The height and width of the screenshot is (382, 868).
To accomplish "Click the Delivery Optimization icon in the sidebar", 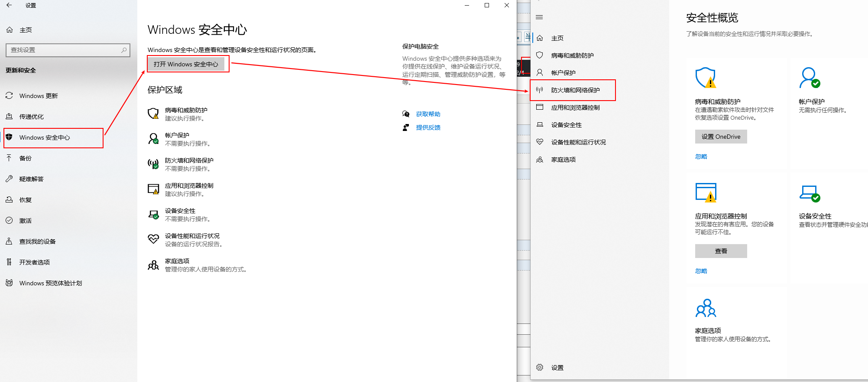I will (x=9, y=116).
